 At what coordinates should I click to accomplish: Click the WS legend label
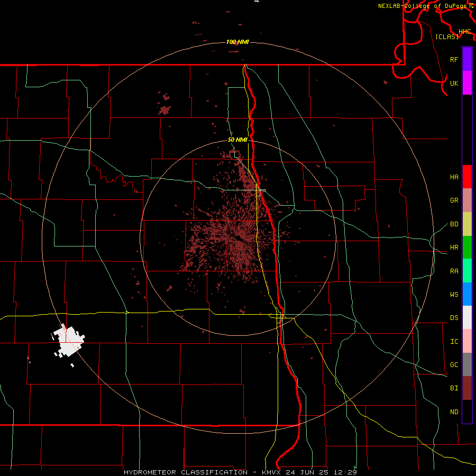454,295
